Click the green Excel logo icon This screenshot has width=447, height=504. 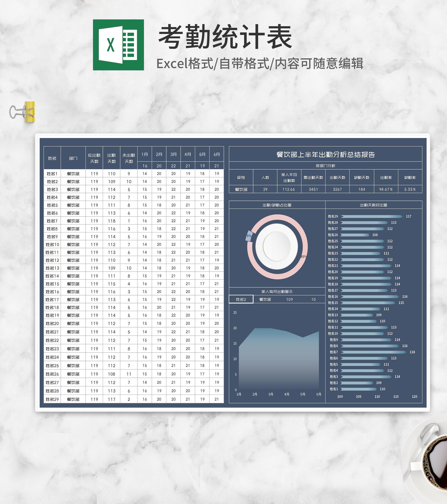coord(118,45)
